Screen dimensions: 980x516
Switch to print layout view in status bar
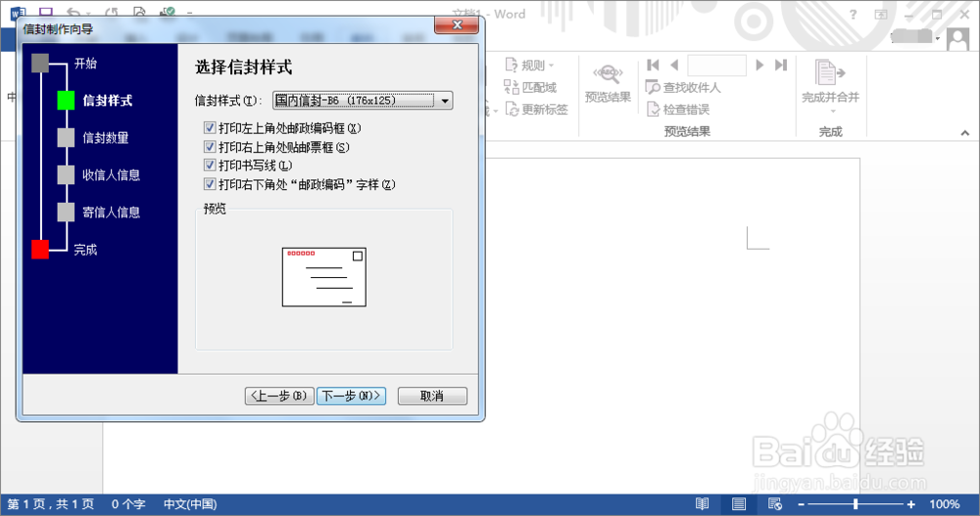[x=739, y=503]
